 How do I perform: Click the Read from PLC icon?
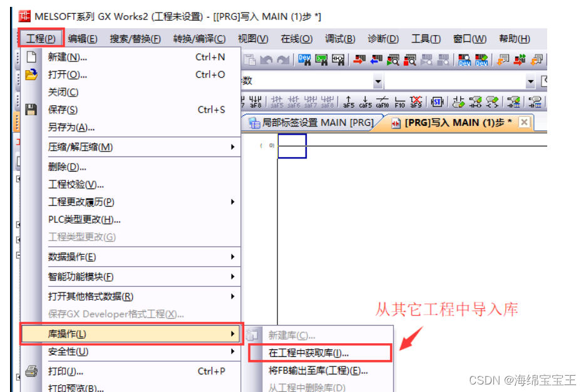pyautogui.click(x=376, y=59)
